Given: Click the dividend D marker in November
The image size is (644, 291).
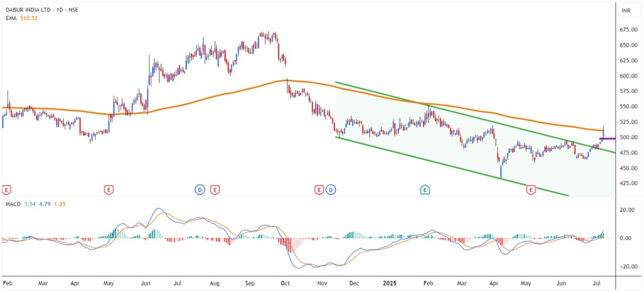Looking at the screenshot, I should tap(331, 190).
